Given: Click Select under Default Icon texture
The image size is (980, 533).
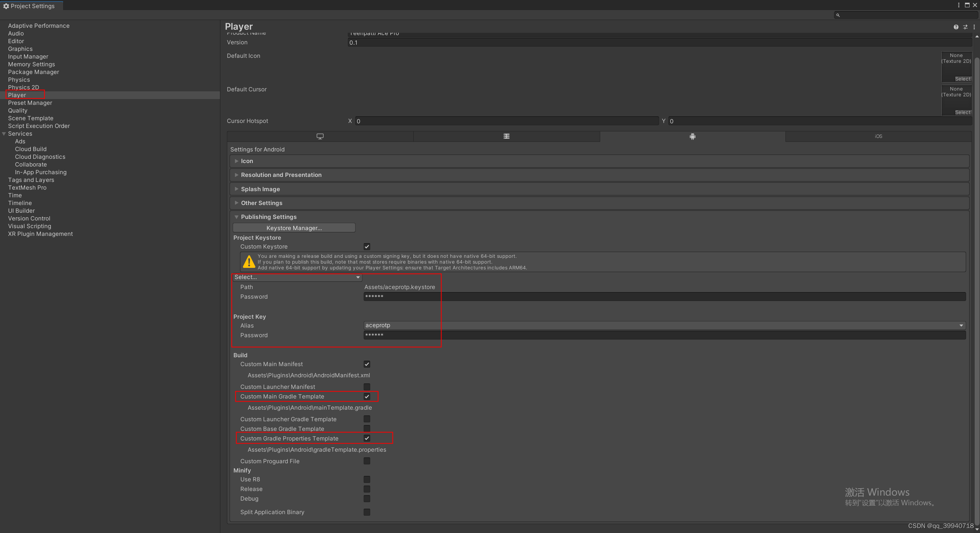Looking at the screenshot, I should pos(962,79).
